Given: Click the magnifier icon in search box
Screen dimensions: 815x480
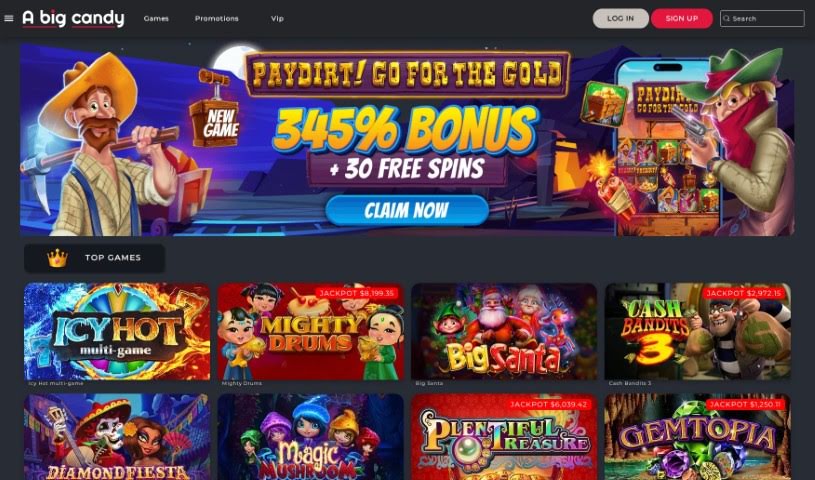Looking at the screenshot, I should point(727,18).
